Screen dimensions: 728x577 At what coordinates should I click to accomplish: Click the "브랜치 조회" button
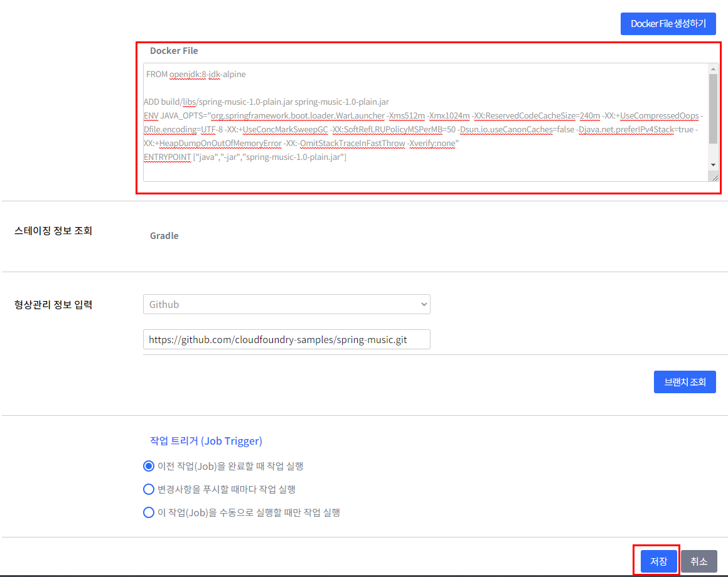pos(685,381)
